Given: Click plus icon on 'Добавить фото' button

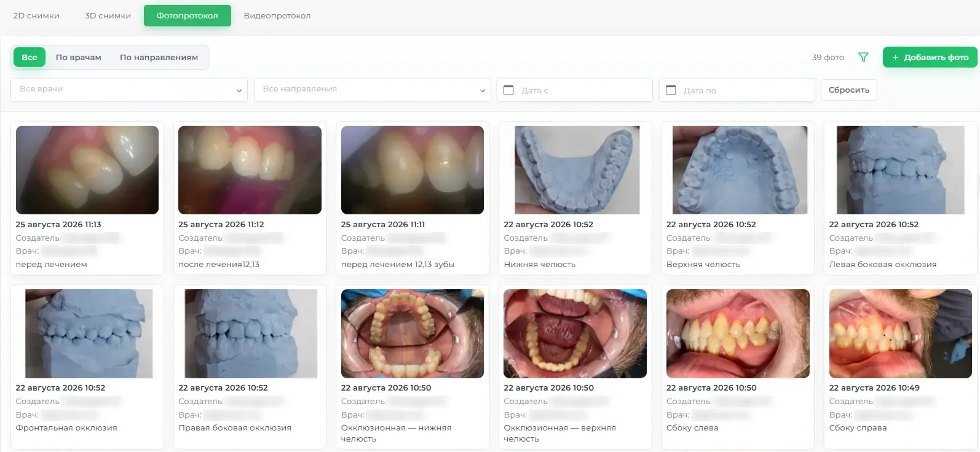Looking at the screenshot, I should click(x=895, y=57).
